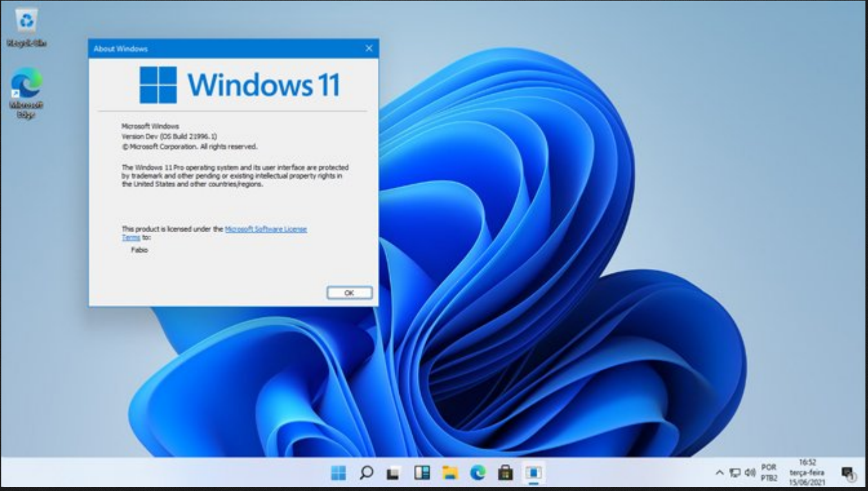Click the 'Microsoft Windows' text line

click(x=150, y=126)
